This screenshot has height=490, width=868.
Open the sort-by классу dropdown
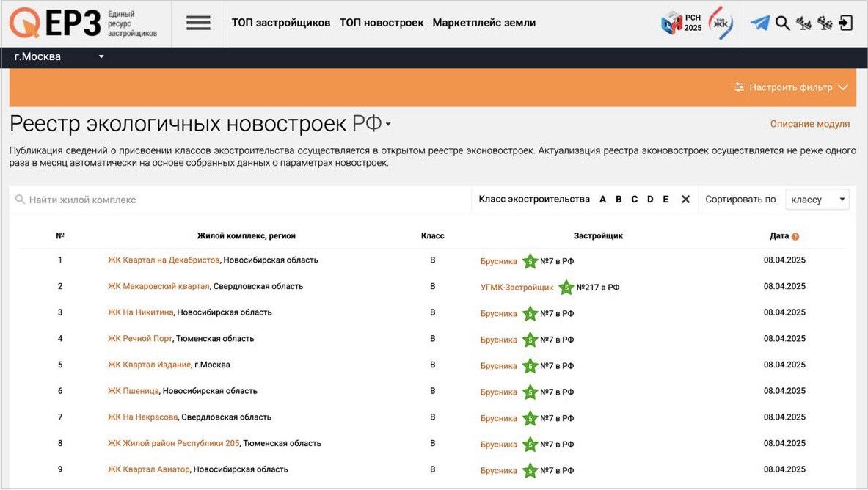click(817, 200)
